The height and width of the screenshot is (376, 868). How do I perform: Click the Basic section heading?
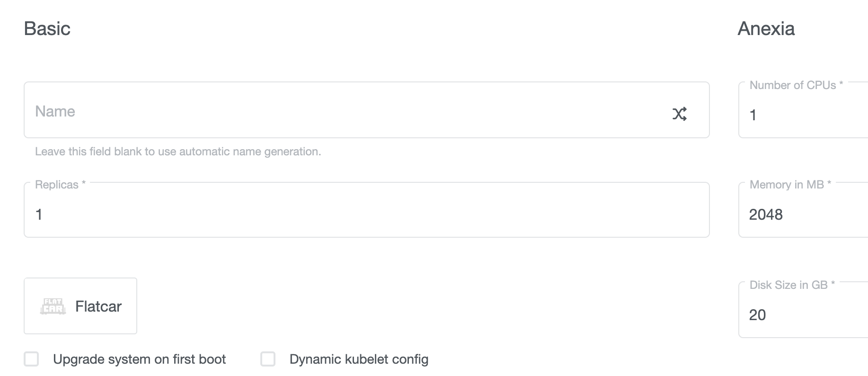pos(48,29)
